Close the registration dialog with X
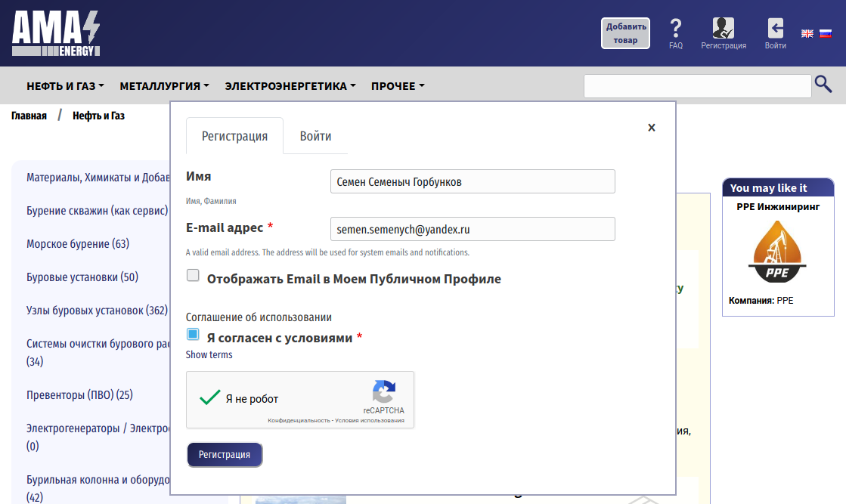846x504 pixels. pos(651,128)
